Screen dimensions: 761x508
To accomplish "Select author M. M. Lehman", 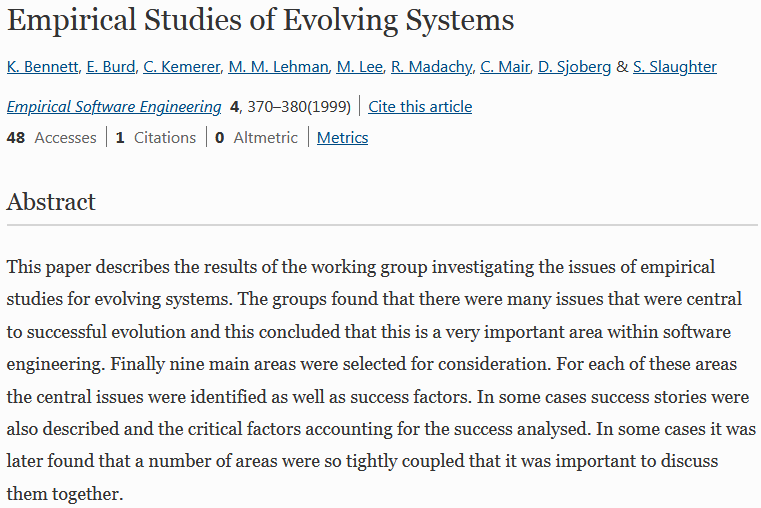I will (278, 67).
